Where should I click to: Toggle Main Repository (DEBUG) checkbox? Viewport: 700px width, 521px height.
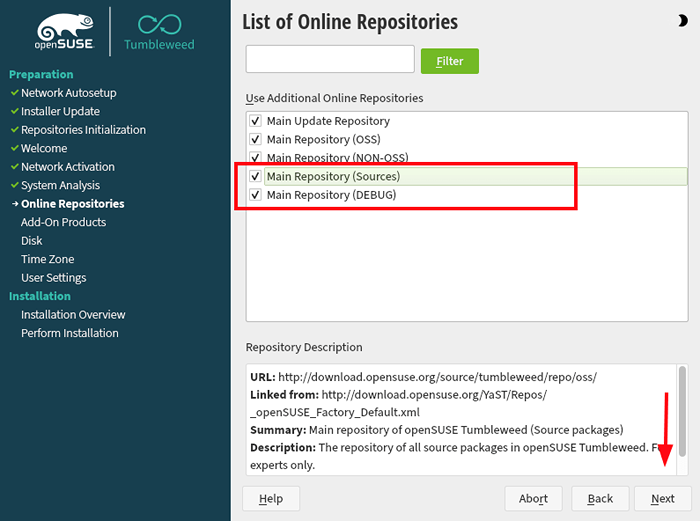click(255, 195)
